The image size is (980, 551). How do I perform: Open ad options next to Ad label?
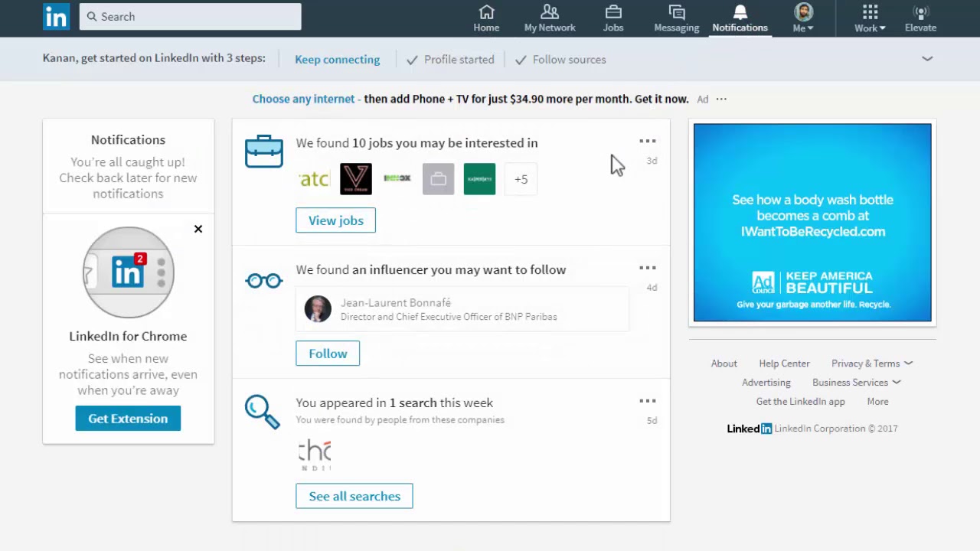[x=721, y=99]
